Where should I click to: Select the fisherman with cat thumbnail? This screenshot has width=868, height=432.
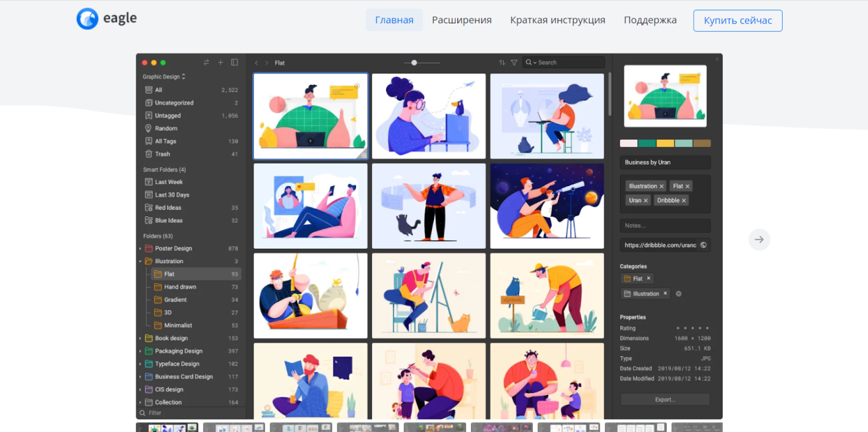pos(310,296)
